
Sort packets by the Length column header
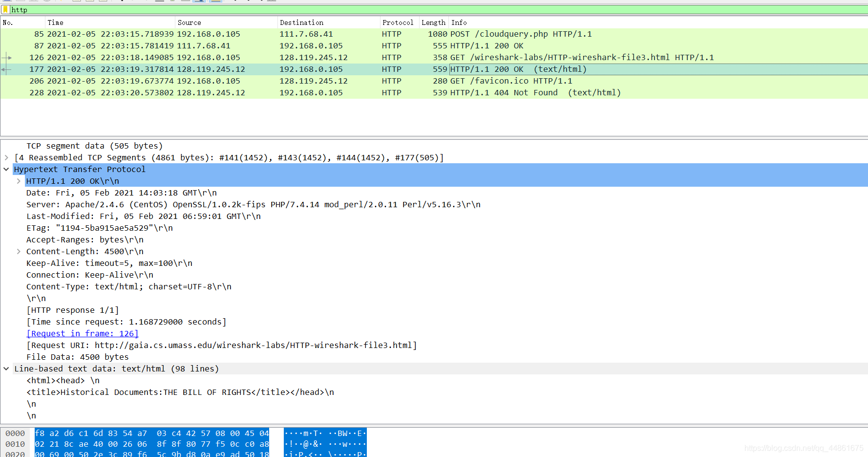pyautogui.click(x=434, y=22)
